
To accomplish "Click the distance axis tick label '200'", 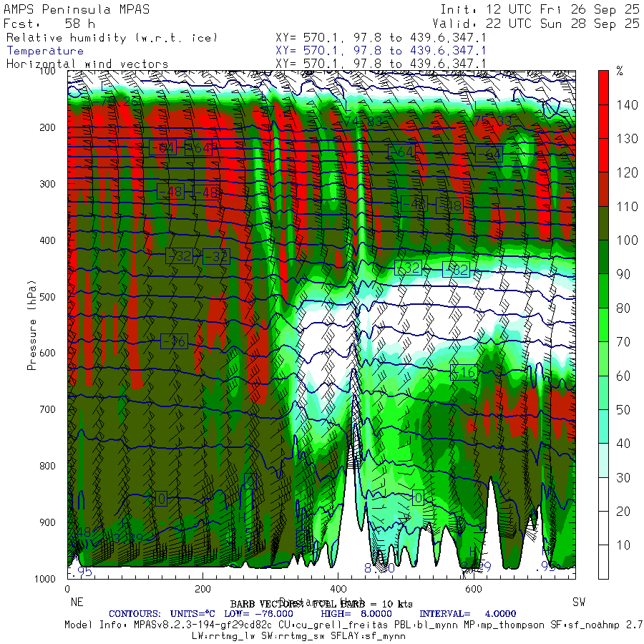I will 203,589.
